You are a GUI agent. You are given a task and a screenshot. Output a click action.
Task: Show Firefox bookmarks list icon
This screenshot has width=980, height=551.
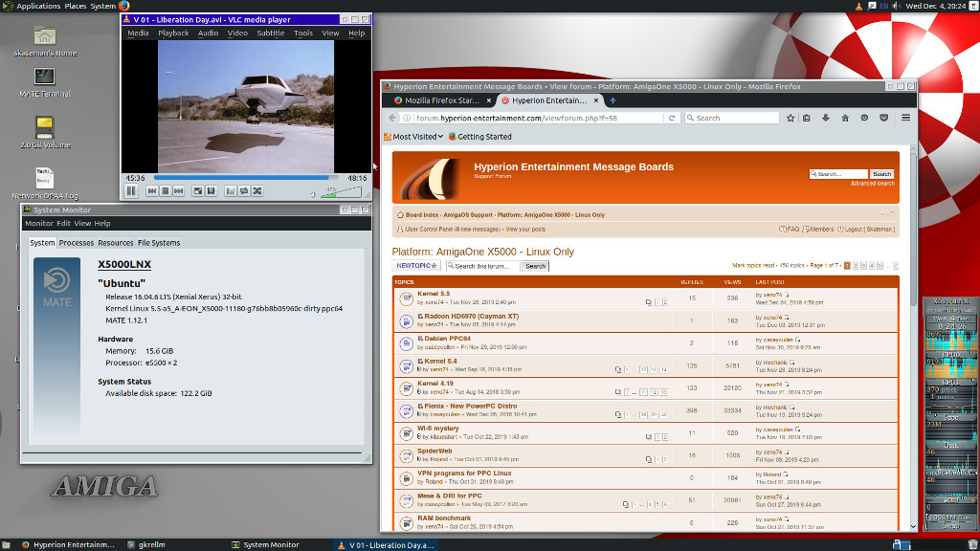pos(807,118)
